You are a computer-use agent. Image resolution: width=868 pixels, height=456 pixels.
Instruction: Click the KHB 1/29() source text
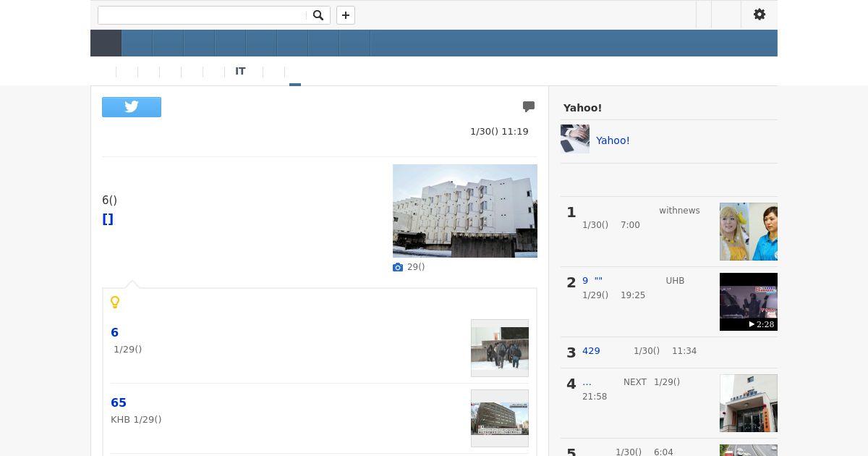136,420
